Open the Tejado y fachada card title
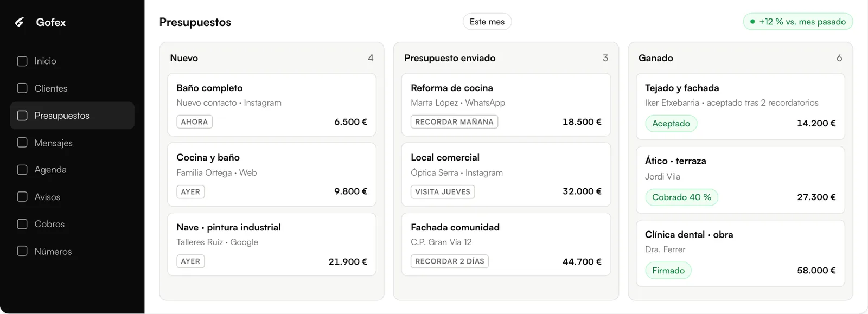The width and height of the screenshot is (868, 314). 682,88
